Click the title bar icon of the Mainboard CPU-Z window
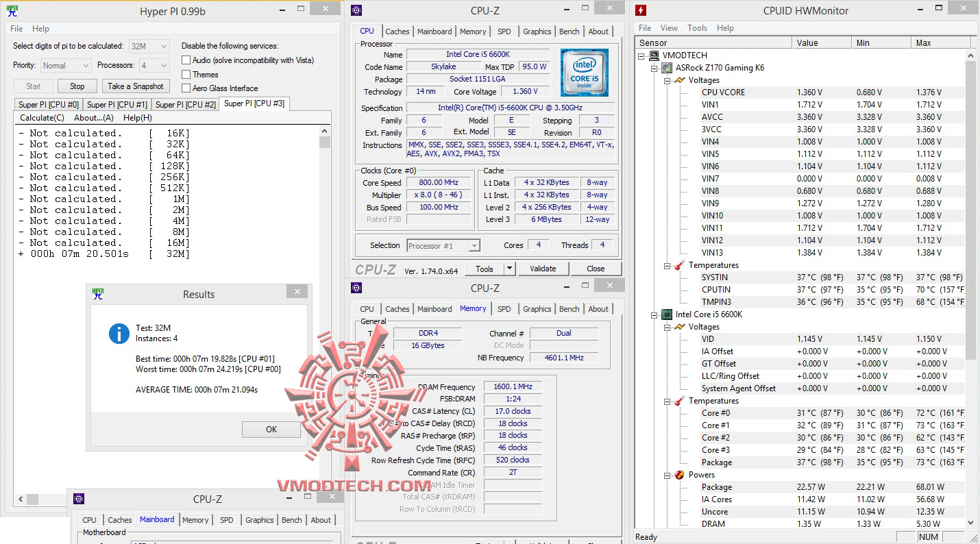 pyautogui.click(x=79, y=499)
